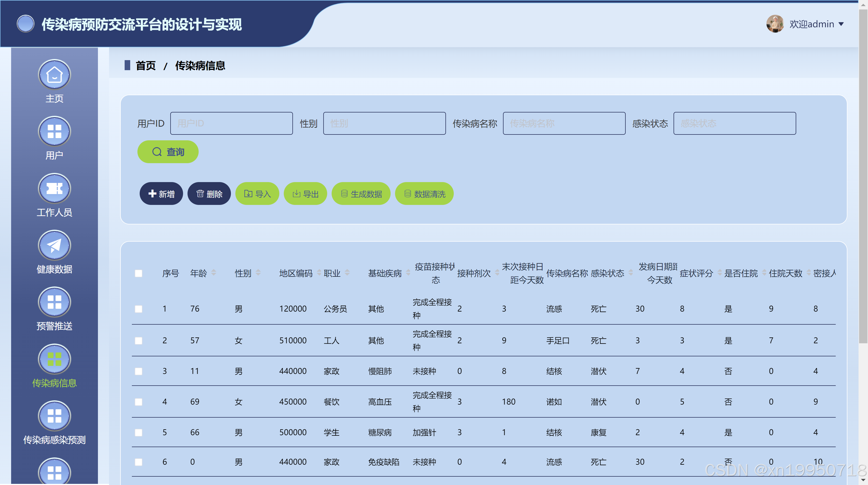The width and height of the screenshot is (868, 485).
Task: Check the row 4 checkbox (age 69)
Action: coord(139,402)
